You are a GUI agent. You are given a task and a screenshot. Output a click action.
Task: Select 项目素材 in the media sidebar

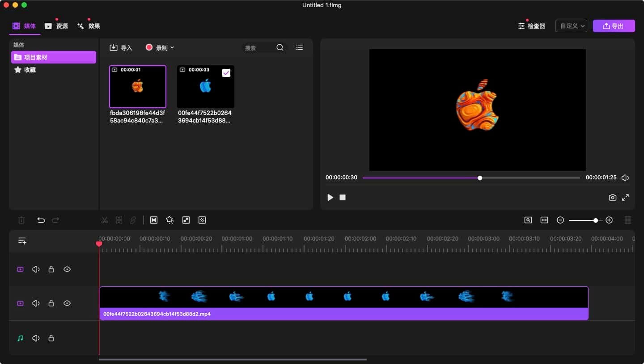[x=54, y=57]
